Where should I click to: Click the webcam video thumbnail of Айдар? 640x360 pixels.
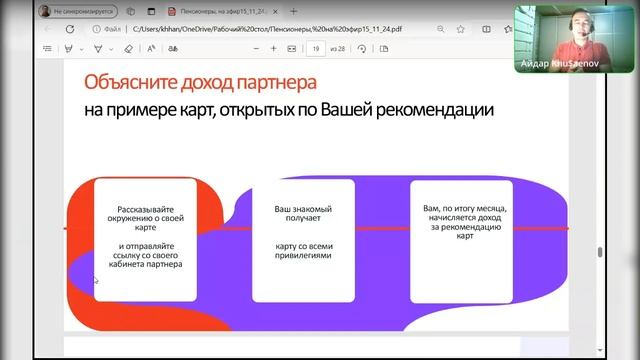[575, 39]
